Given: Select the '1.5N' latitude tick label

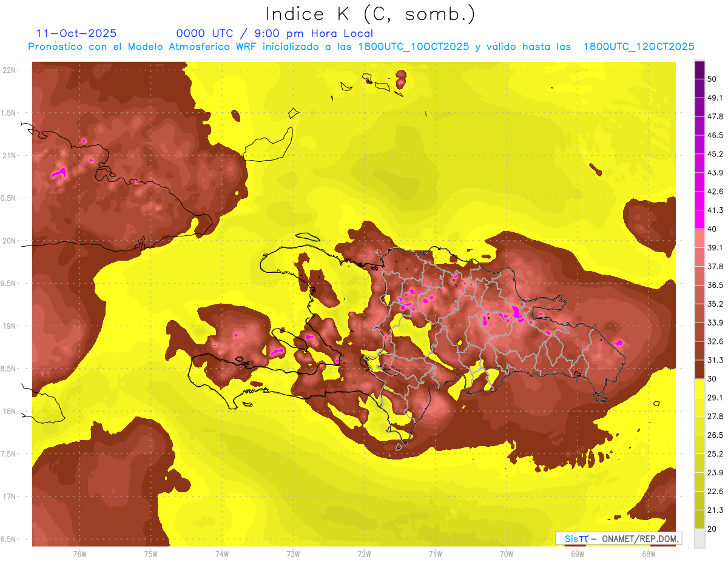Looking at the screenshot, I should pos(9,113).
